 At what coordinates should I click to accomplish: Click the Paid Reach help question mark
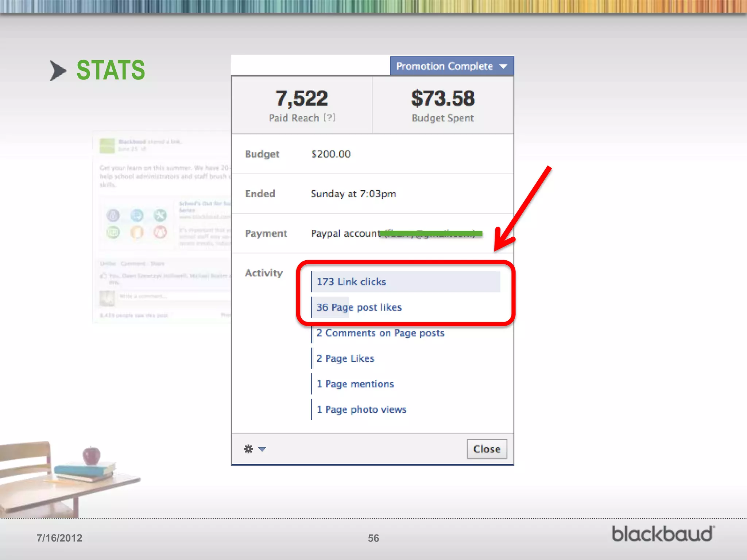[329, 118]
